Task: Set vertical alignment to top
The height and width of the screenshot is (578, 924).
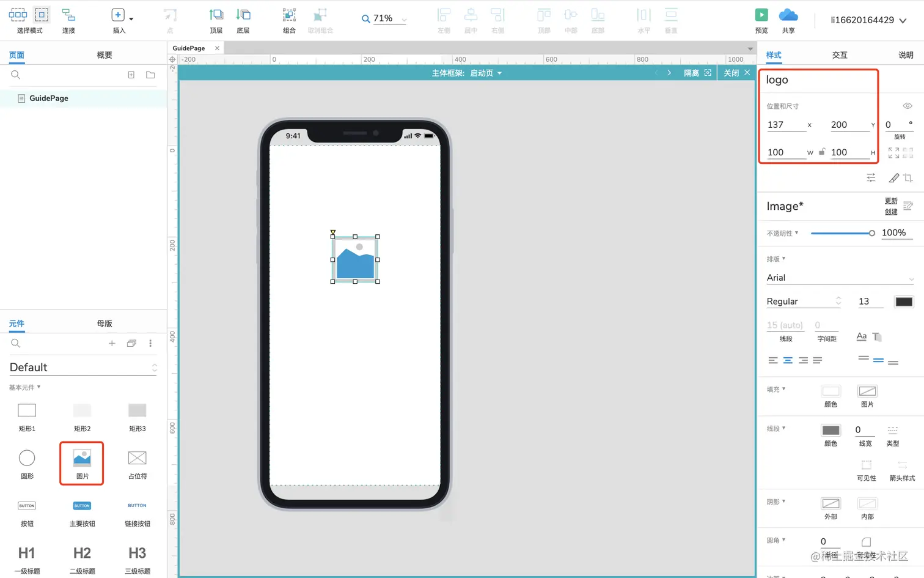Action: click(x=864, y=358)
